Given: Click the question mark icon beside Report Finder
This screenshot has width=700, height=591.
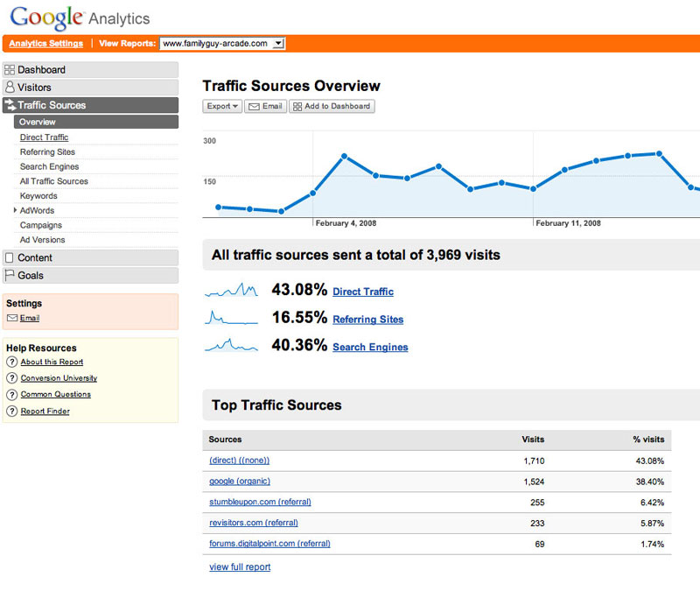Looking at the screenshot, I should 12,412.
